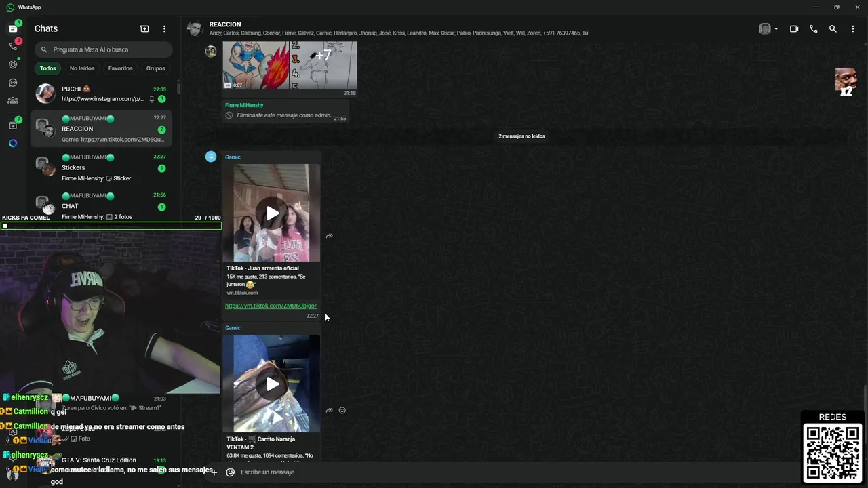868x488 pixels.
Task: Open the vm.tiktok.com/ZMD6Qbjgo link
Action: click(x=271, y=306)
